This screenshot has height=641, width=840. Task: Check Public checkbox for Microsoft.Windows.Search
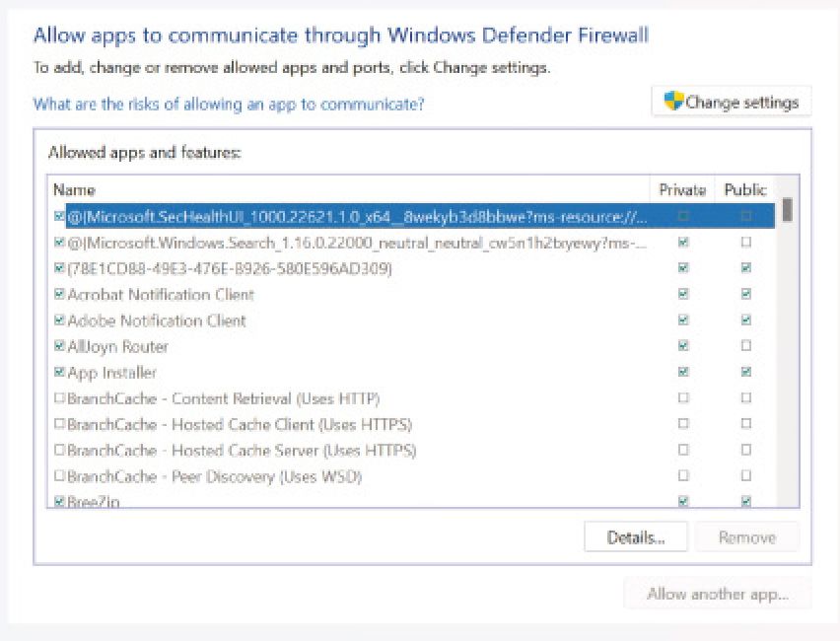click(745, 243)
